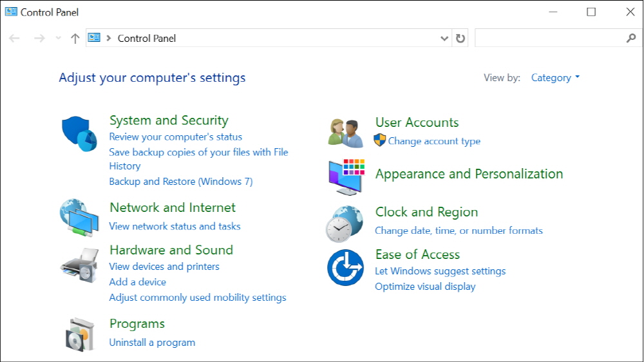The height and width of the screenshot is (362, 644).
Task: Click the Ease of Access icon
Action: click(345, 267)
